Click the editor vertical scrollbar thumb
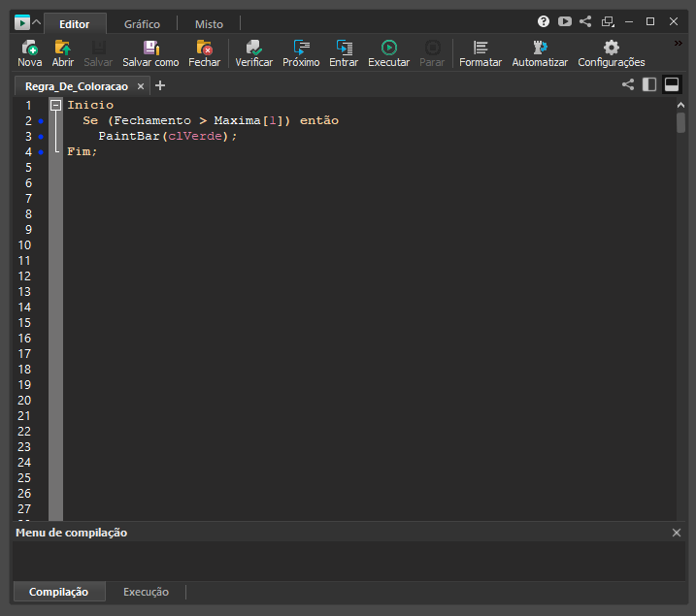The image size is (696, 616). (680, 123)
